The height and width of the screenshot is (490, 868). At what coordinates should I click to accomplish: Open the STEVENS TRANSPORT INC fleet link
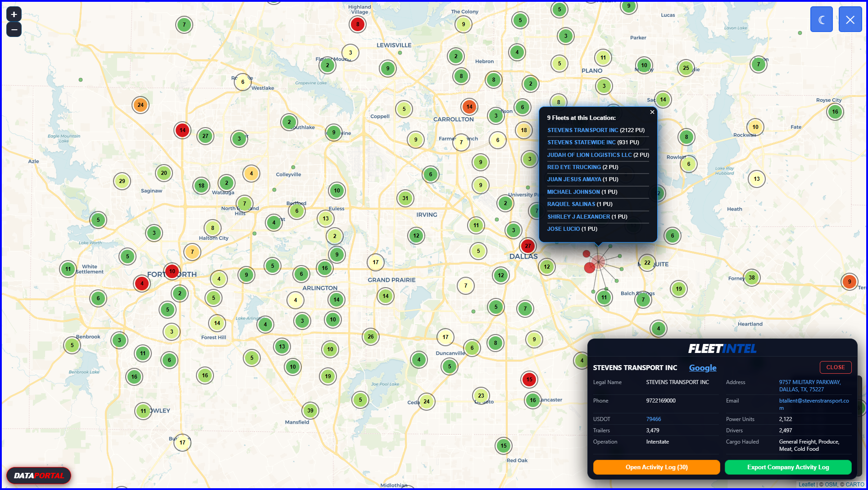(x=582, y=130)
